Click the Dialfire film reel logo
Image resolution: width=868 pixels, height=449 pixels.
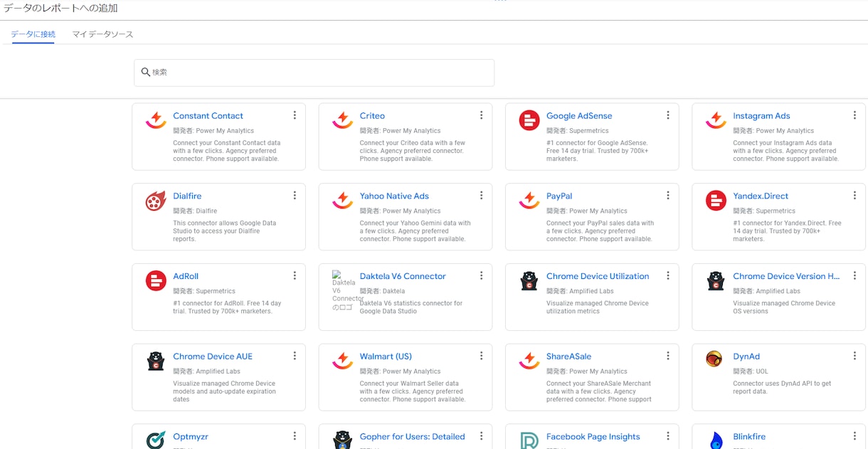[156, 201]
